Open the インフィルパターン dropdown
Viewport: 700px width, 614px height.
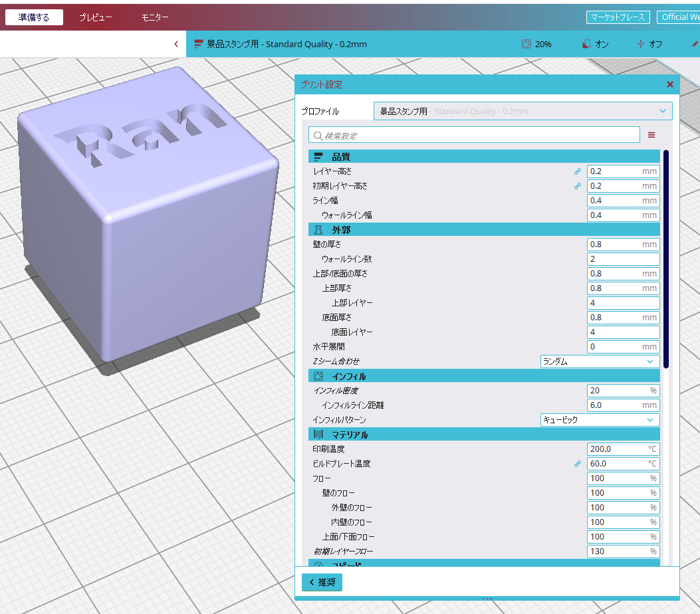[x=600, y=420]
